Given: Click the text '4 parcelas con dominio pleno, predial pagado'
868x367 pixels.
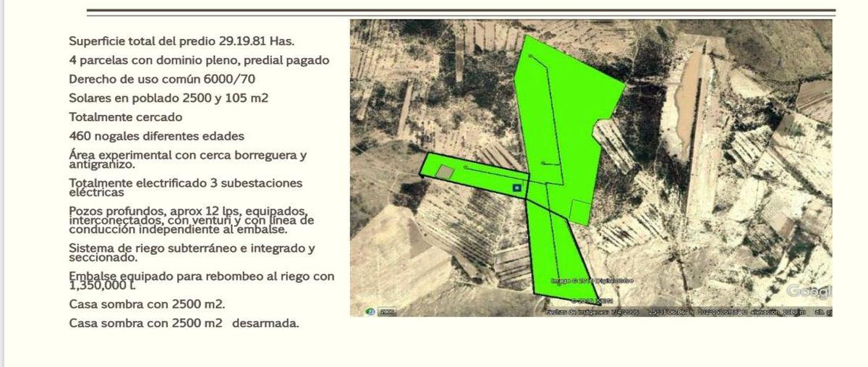Looking at the screenshot, I should pos(199,60).
